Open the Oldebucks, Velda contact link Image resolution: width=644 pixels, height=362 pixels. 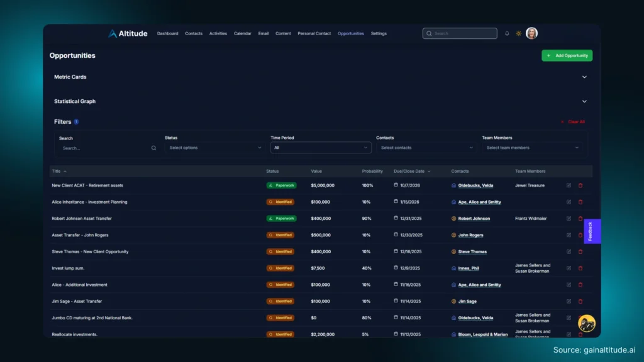[x=477, y=185]
